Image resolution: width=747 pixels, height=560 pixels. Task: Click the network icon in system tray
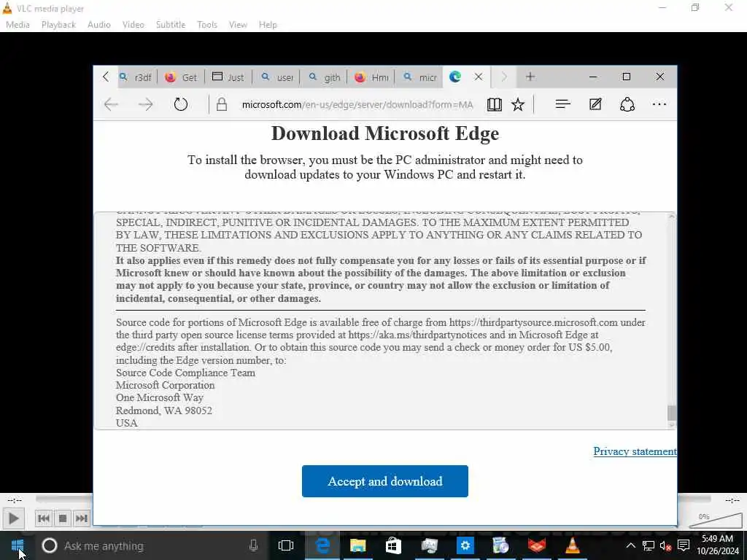(648, 545)
